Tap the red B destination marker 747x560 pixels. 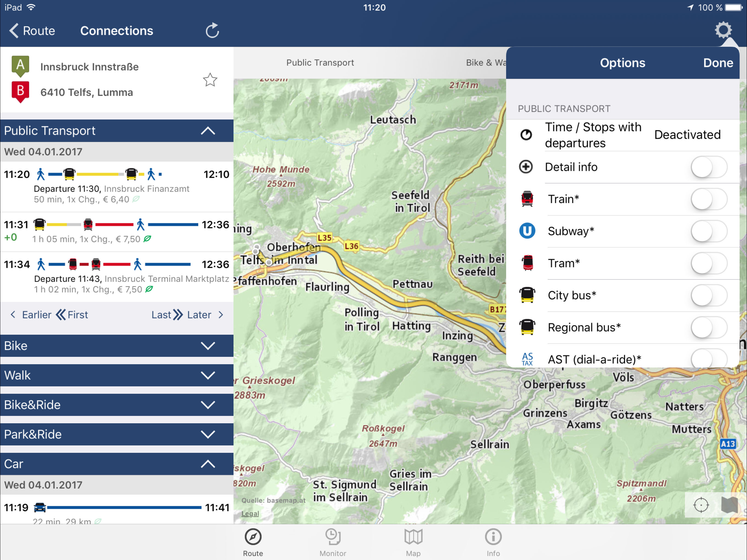20,92
